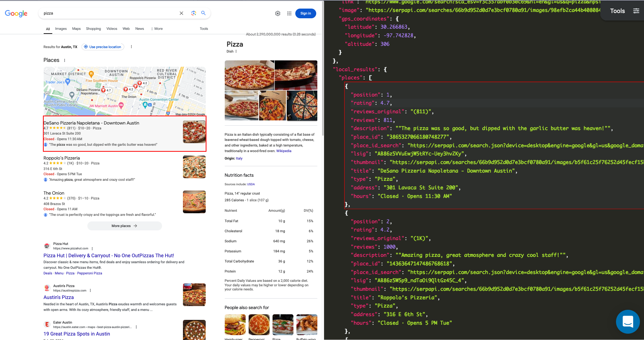This screenshot has height=340, width=644.
Task: Select the All results tab
Action: (48, 29)
